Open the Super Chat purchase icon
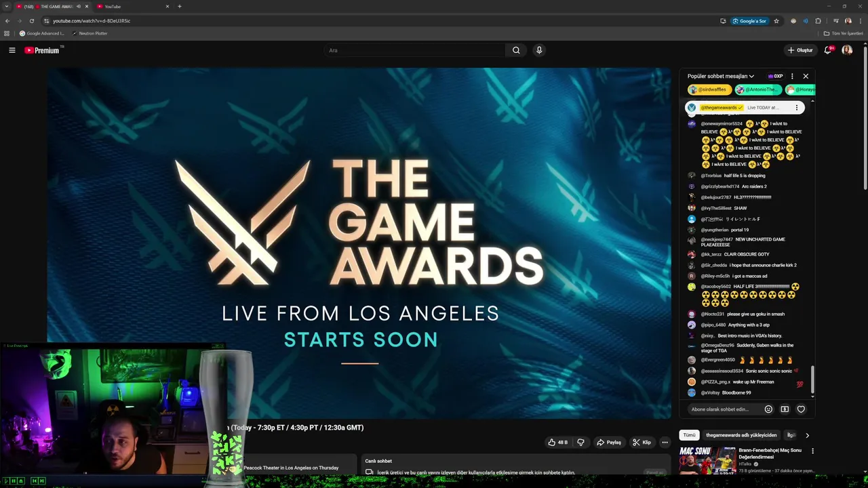 785,409
